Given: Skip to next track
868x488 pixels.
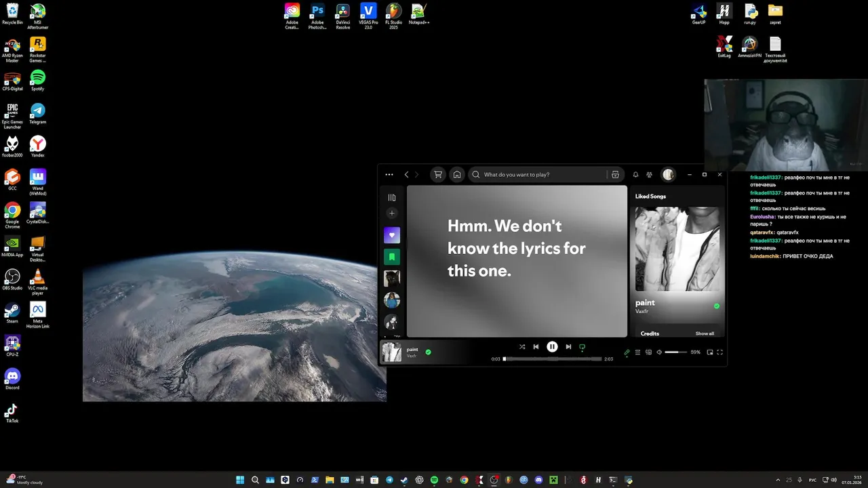Looking at the screenshot, I should pyautogui.click(x=568, y=346).
